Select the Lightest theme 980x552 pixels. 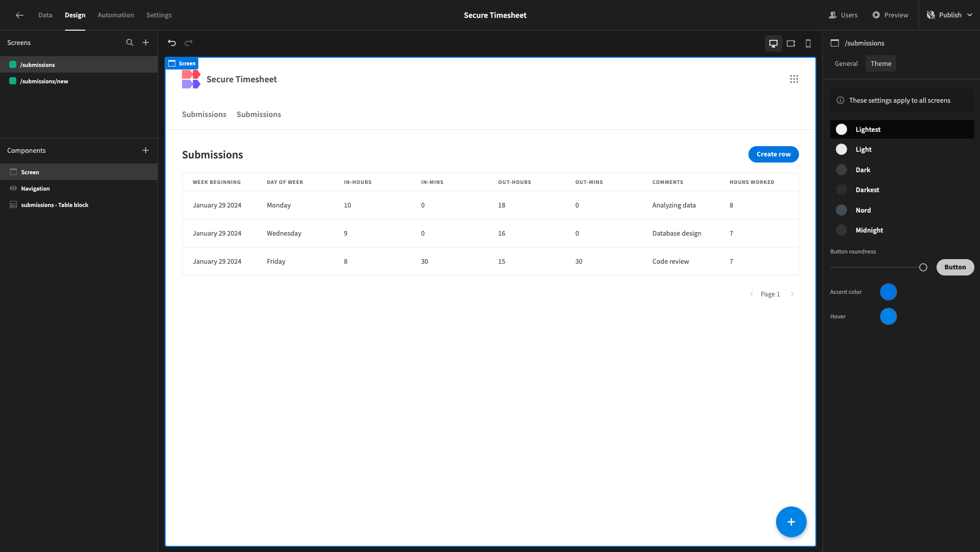point(902,129)
